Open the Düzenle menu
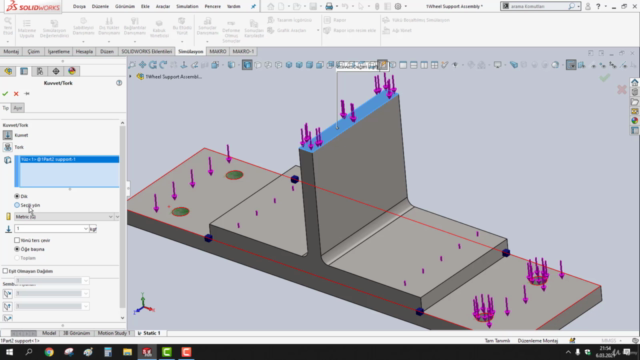640x360 pixels. 100,7
